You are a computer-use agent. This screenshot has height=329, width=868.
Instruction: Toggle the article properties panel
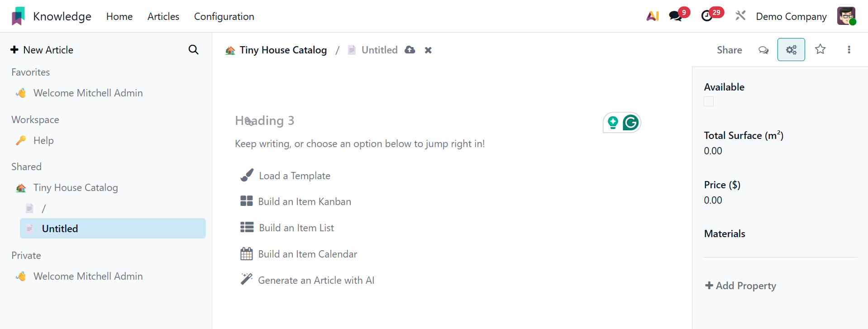click(791, 50)
